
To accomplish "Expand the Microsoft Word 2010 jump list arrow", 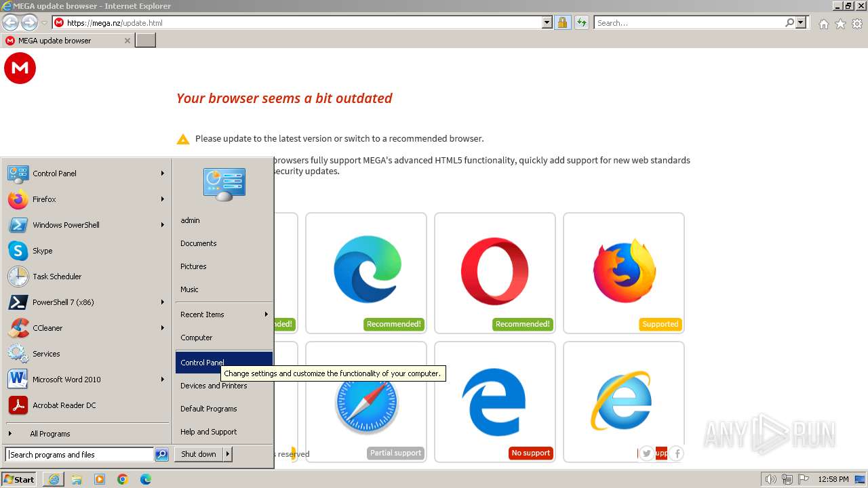I will coord(163,380).
